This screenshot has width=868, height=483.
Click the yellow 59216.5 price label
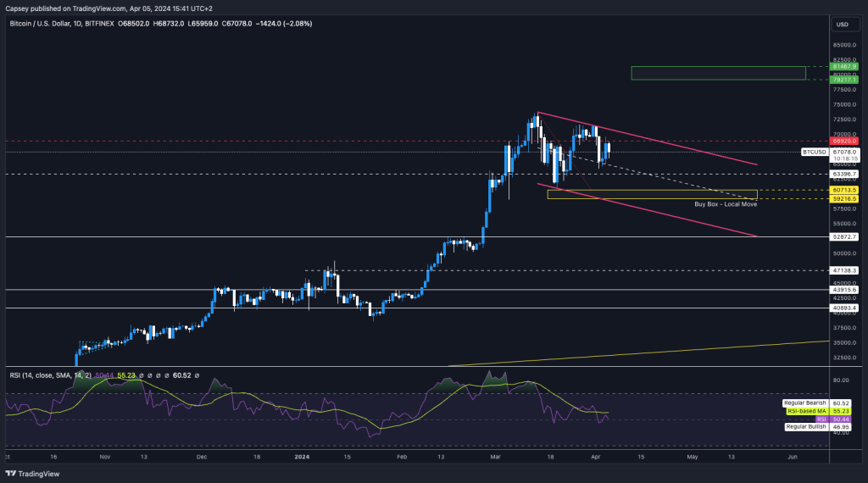tap(845, 198)
